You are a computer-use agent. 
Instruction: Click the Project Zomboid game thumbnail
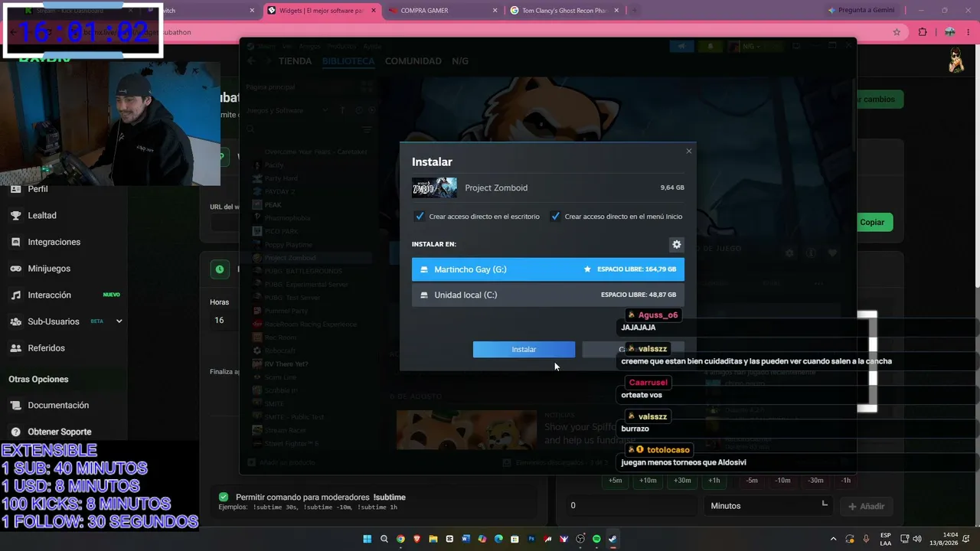(434, 187)
